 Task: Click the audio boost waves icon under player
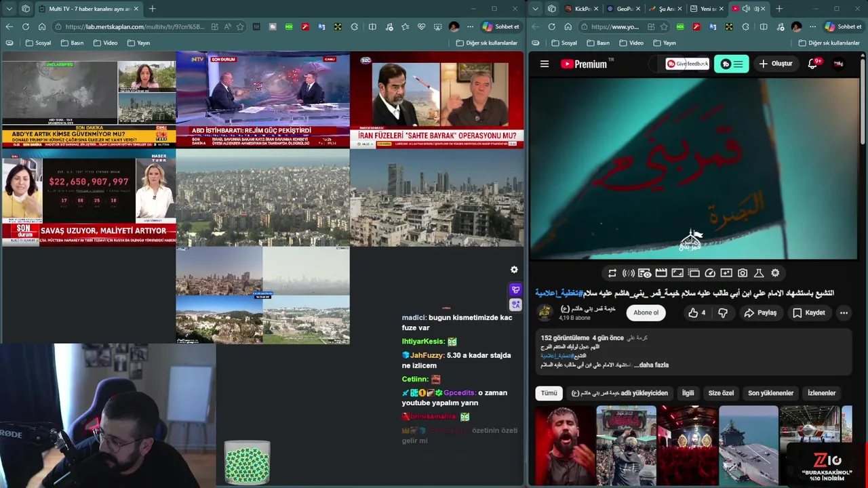[x=629, y=273]
